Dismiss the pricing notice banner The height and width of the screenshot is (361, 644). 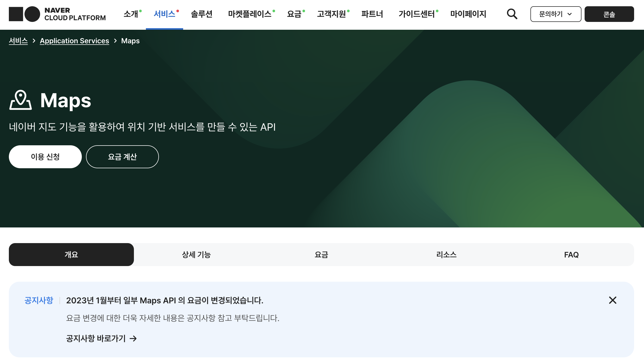pos(612,300)
